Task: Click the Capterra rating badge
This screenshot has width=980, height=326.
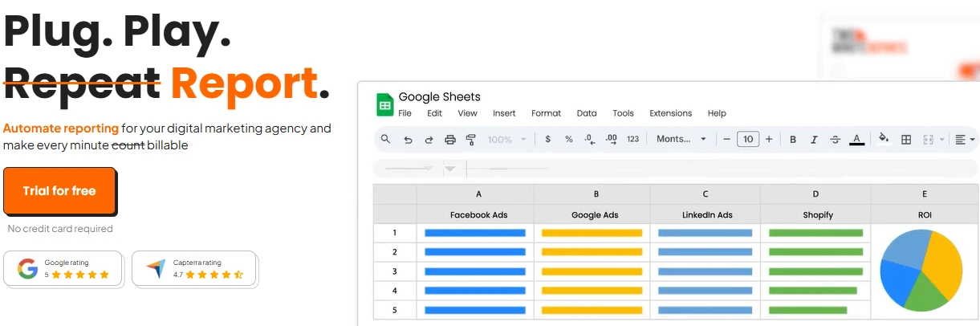Action: [x=194, y=268]
